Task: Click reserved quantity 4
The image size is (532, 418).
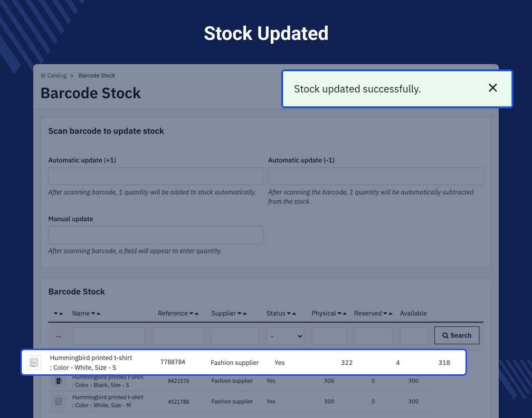Action: click(398, 363)
